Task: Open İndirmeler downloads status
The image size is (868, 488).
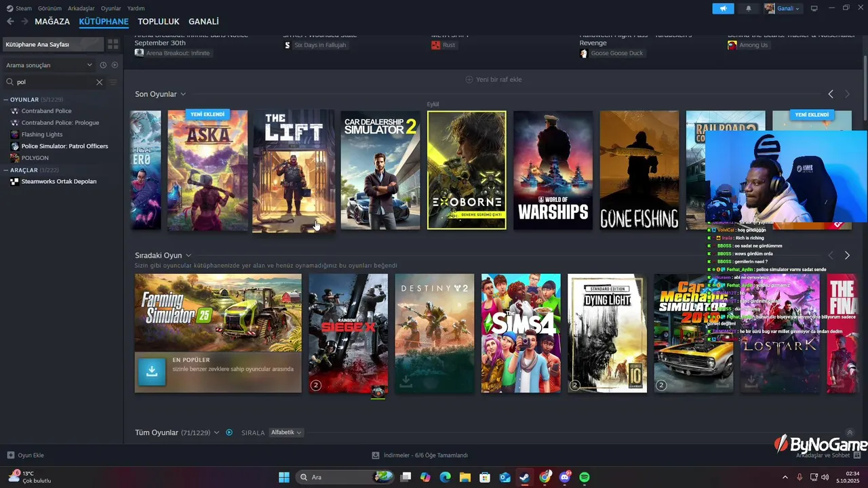Action: [x=420, y=455]
